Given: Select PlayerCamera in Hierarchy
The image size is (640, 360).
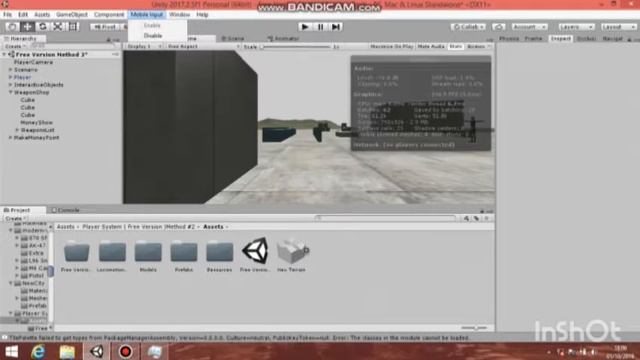Looking at the screenshot, I should [33, 62].
